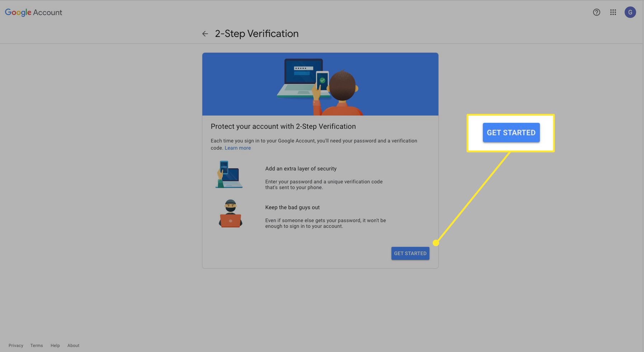Open the About footer link
Screen dimensions: 644x352
tap(73, 346)
